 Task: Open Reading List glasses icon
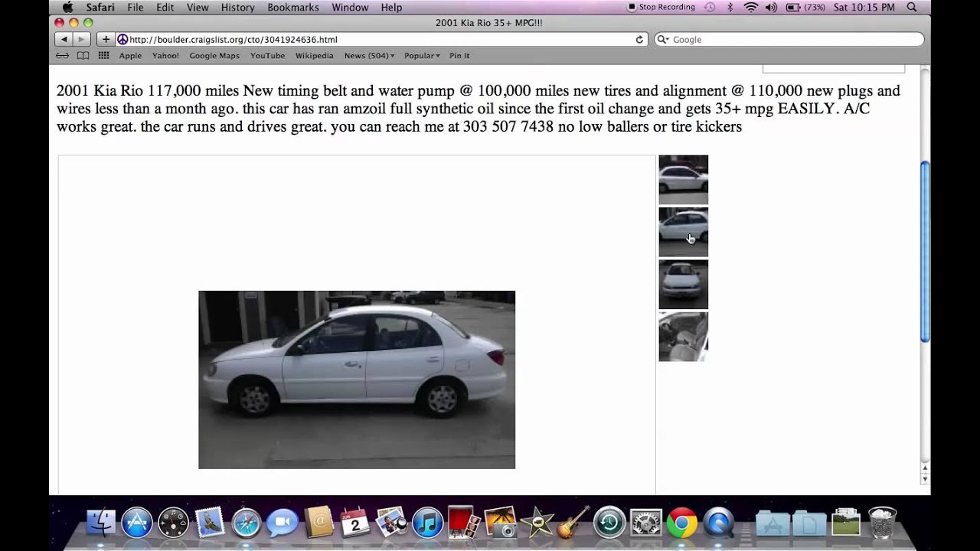63,56
